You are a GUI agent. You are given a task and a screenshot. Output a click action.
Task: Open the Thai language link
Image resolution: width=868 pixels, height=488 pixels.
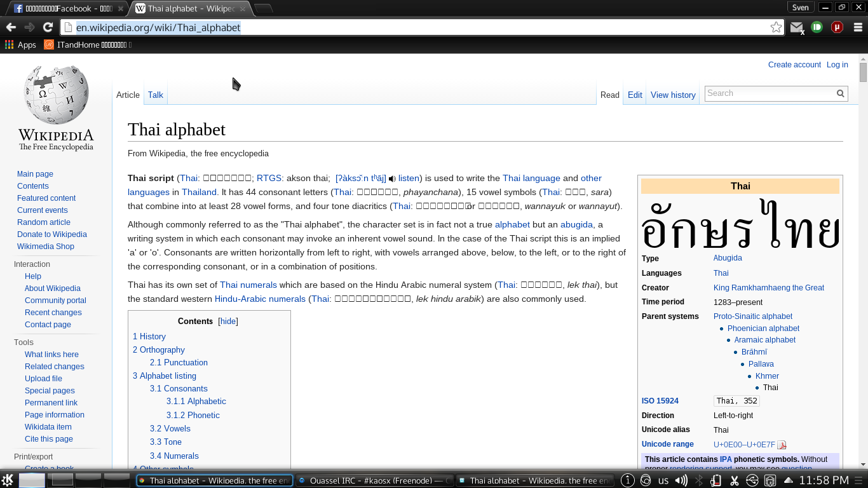pyautogui.click(x=531, y=179)
